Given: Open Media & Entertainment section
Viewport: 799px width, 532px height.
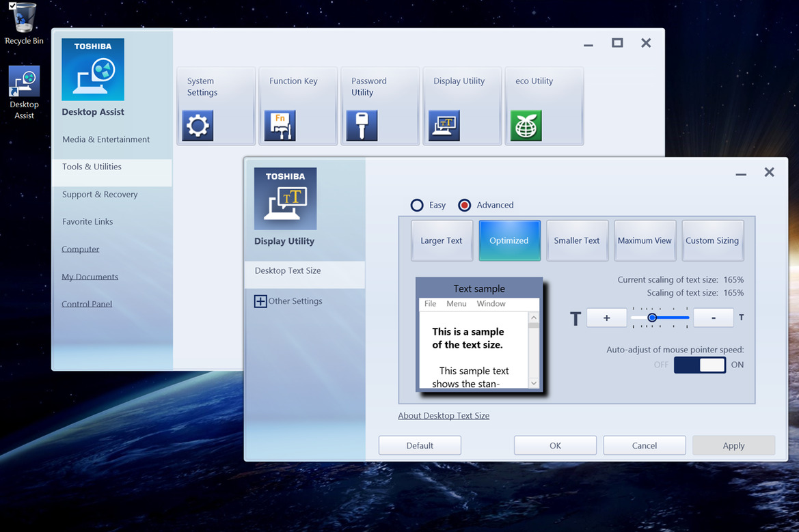Looking at the screenshot, I should [106, 139].
